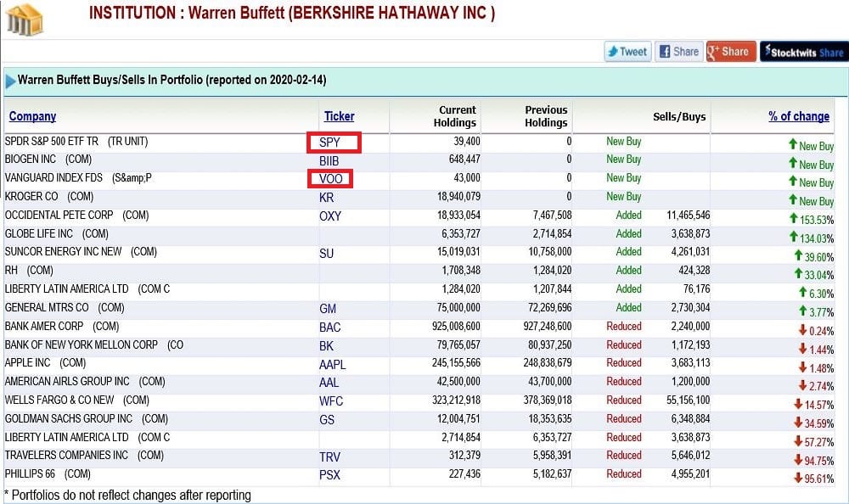The height and width of the screenshot is (504, 849).
Task: Open the GM ticker link
Action: [327, 309]
